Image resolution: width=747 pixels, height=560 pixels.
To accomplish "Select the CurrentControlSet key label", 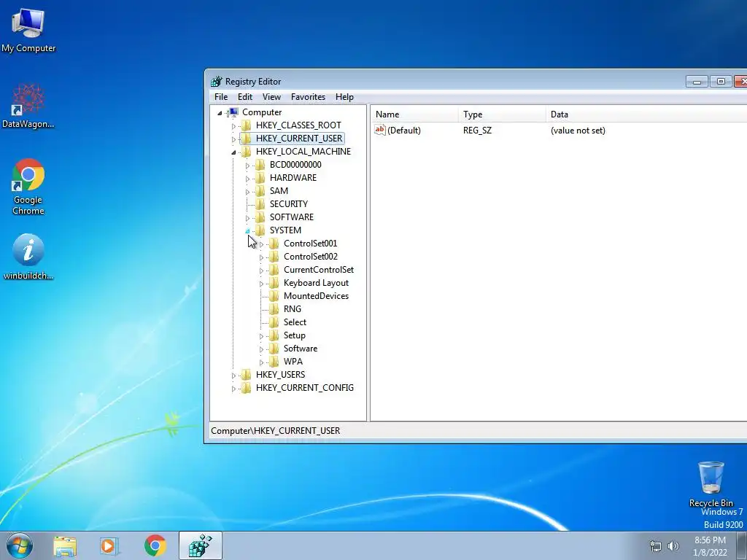I will pos(319,270).
